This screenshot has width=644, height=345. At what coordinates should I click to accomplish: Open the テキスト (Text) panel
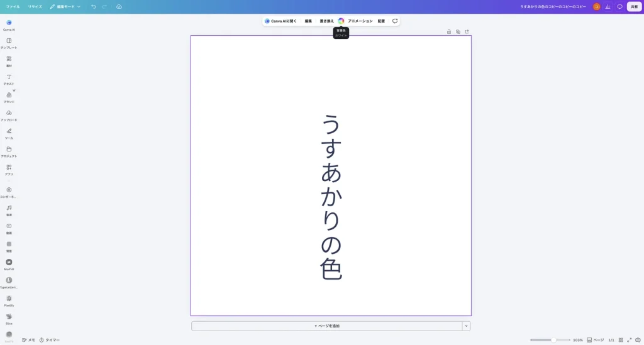(9, 79)
